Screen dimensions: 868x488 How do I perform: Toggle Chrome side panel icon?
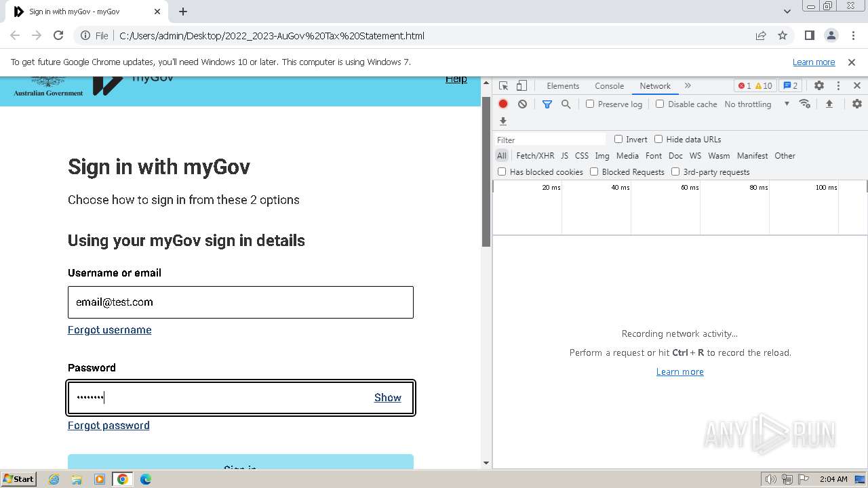[809, 35]
